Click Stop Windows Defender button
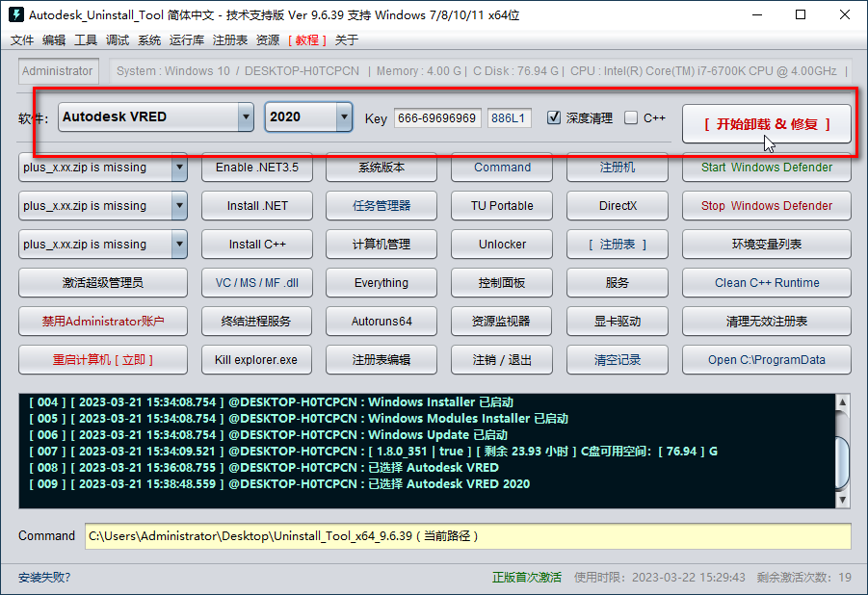Screen dimensions: 868x595 (767, 206)
